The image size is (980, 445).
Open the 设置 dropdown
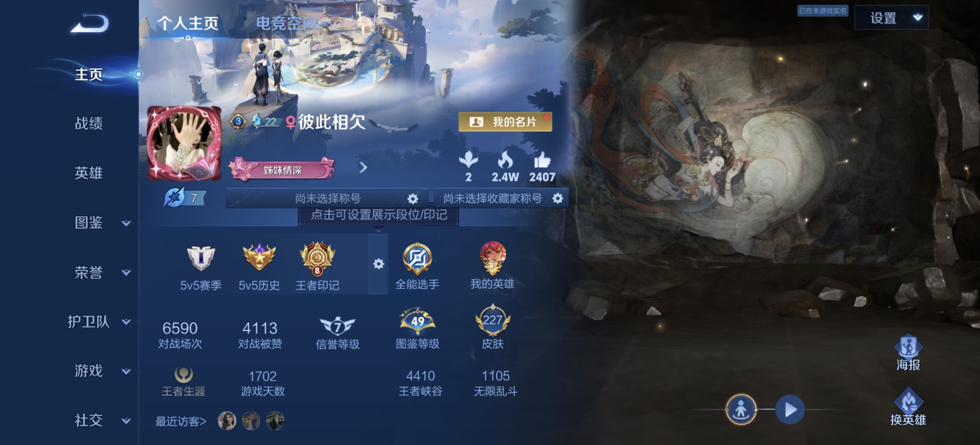coord(891,18)
